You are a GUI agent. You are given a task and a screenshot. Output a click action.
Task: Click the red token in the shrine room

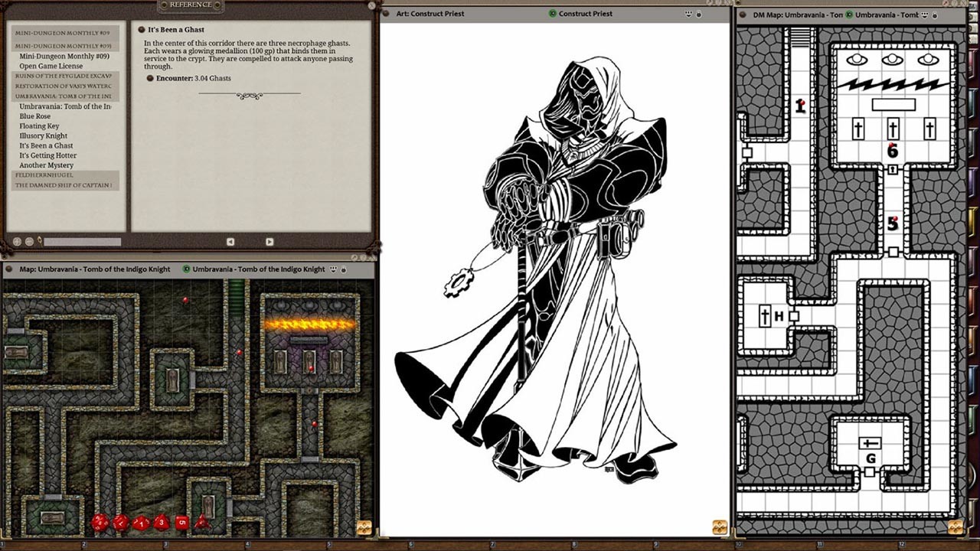point(311,367)
